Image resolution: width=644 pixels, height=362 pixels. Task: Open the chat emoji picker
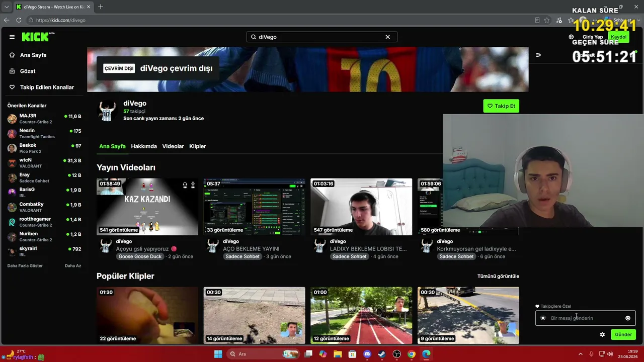(628, 318)
